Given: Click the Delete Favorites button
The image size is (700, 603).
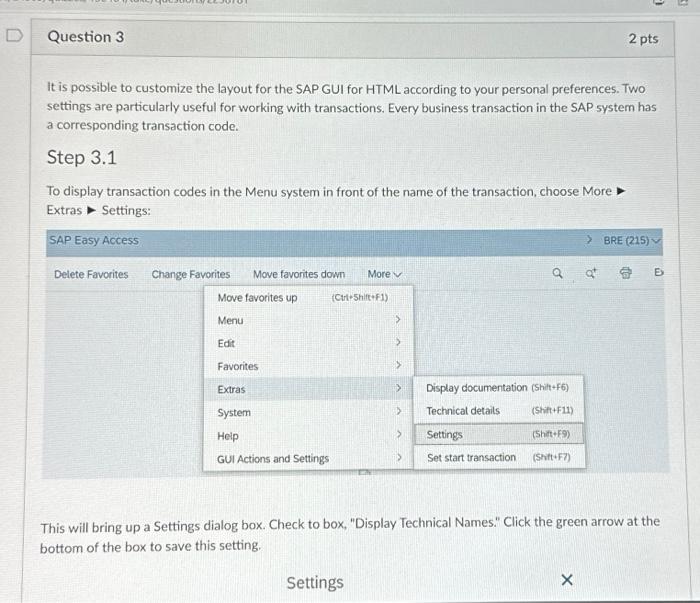Looking at the screenshot, I should point(91,274).
